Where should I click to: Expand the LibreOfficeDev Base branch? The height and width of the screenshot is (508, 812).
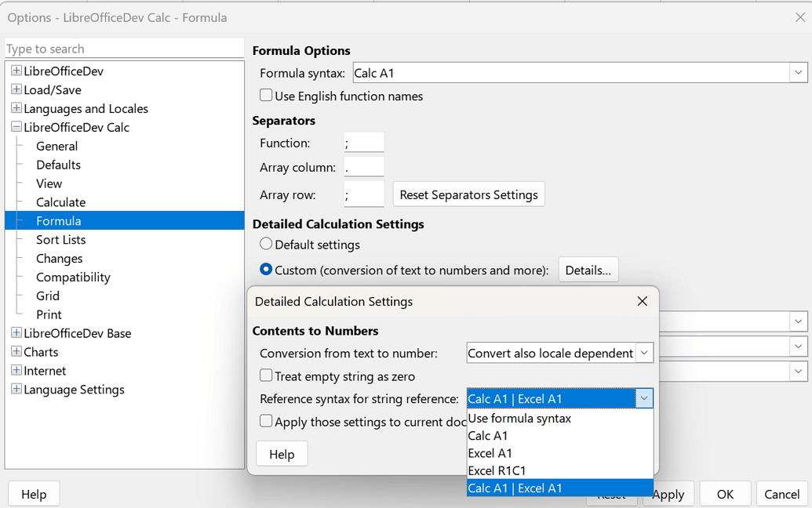16,333
